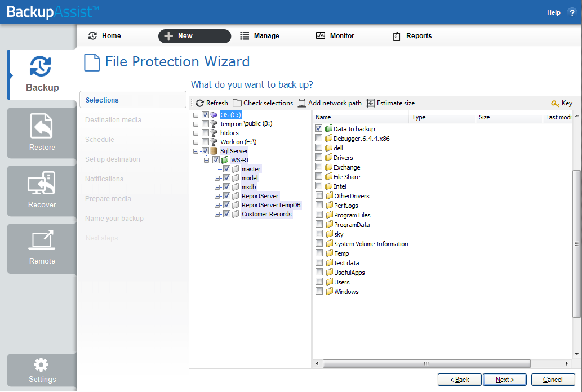Click the Exchange folder icon
Image resolution: width=582 pixels, height=392 pixels.
[x=328, y=167]
